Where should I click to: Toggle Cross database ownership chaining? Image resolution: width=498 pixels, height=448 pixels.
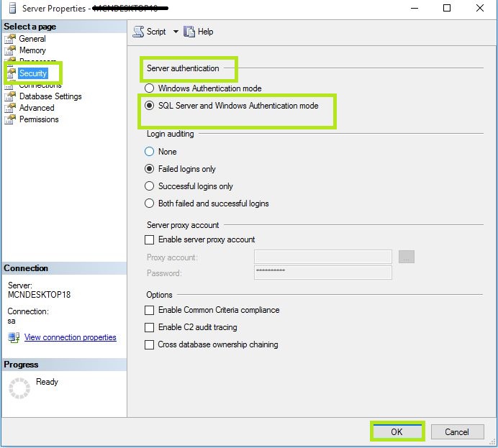pyautogui.click(x=149, y=344)
